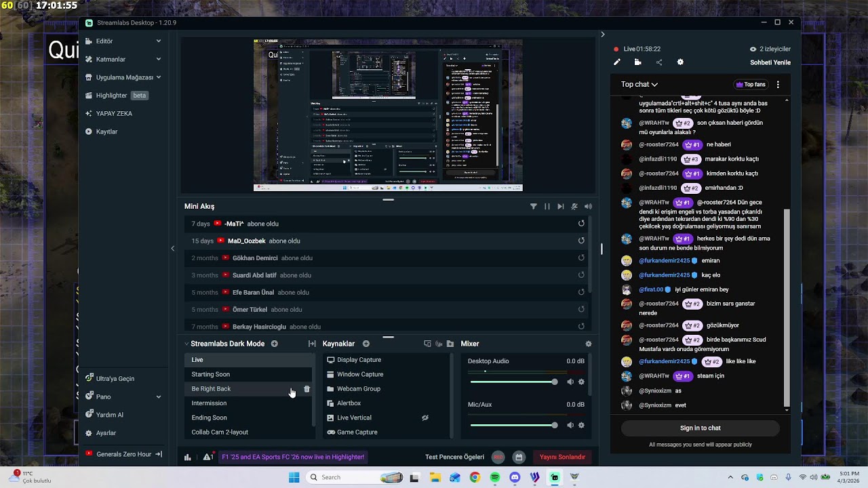Skip the current alert in Mini Akış
This screenshot has width=868, height=488.
coord(560,206)
